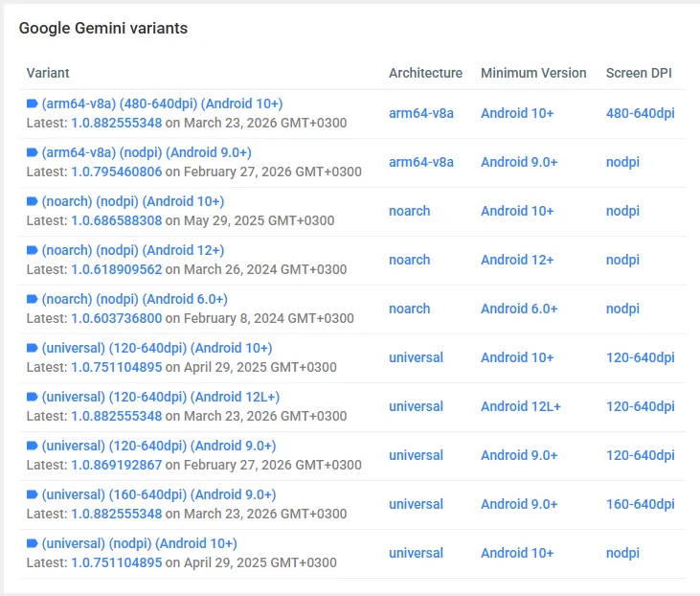Image resolution: width=700 pixels, height=596 pixels.
Task: Click noarch architecture in the Android 12+ row
Action: (409, 260)
